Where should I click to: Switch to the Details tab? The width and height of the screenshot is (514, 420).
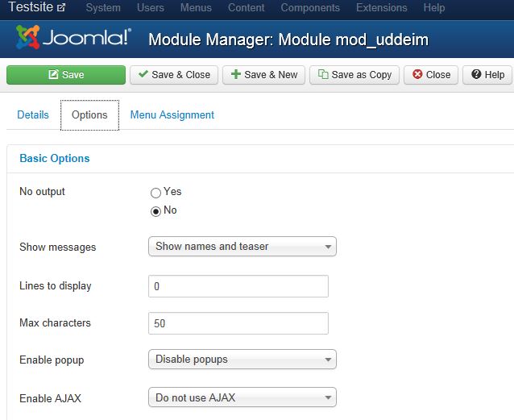pos(33,114)
